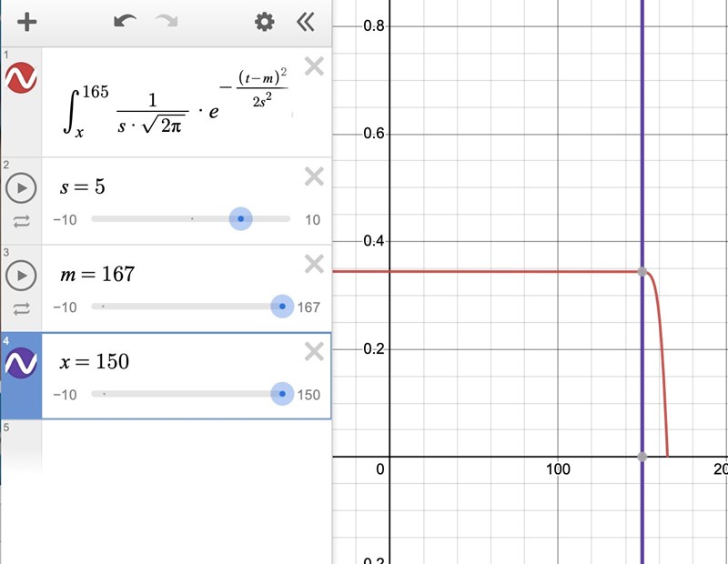Viewport: 728px width, 564px height.
Task: Click the redo arrow
Action: 167,22
